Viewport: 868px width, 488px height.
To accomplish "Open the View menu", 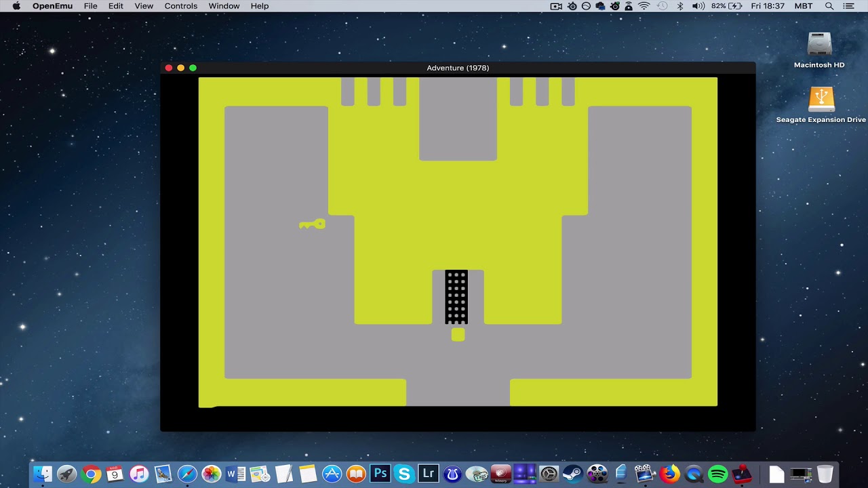I will click(x=144, y=6).
